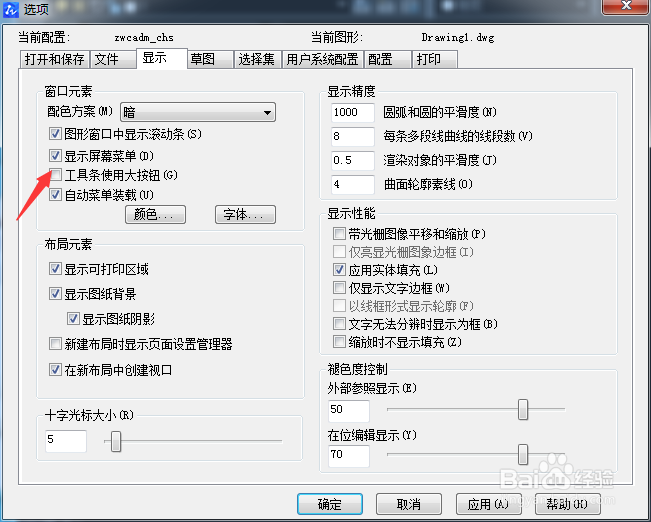Enable 带光栅图像平移和缩放 checkbox

[x=339, y=234]
